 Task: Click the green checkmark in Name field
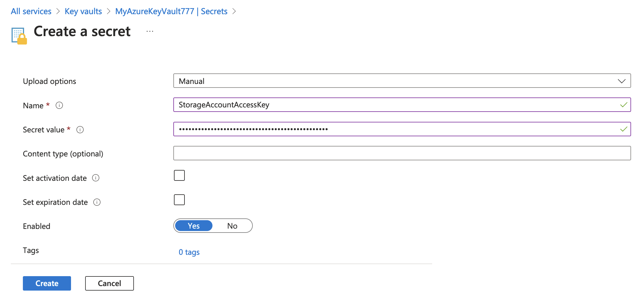[624, 105]
